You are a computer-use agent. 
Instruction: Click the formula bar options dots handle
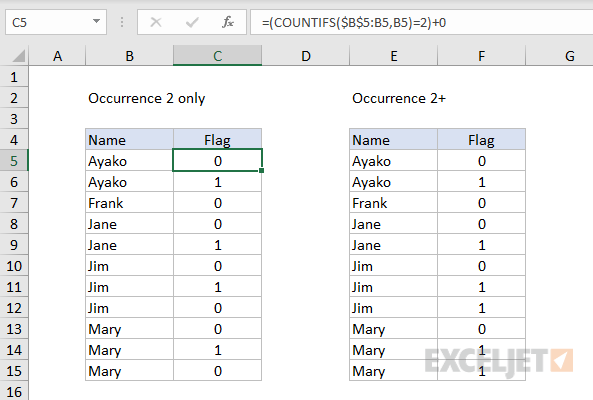[122, 22]
